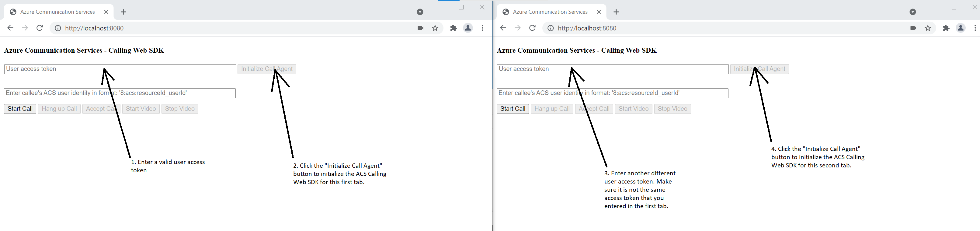
Task: Click Accept Call in the right window
Action: tap(594, 109)
